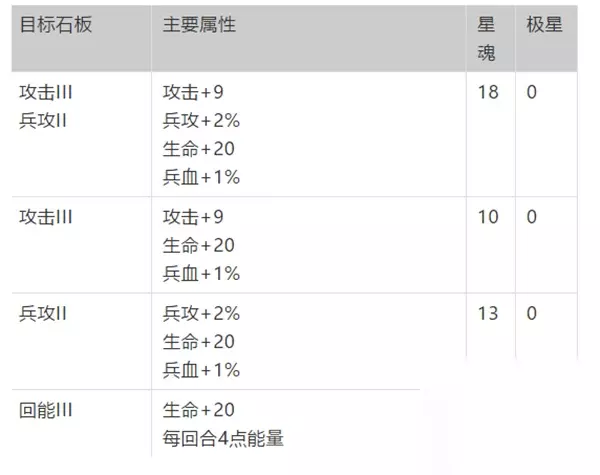Select the 回能III target slate cell
600x475 pixels.
click(x=46, y=410)
